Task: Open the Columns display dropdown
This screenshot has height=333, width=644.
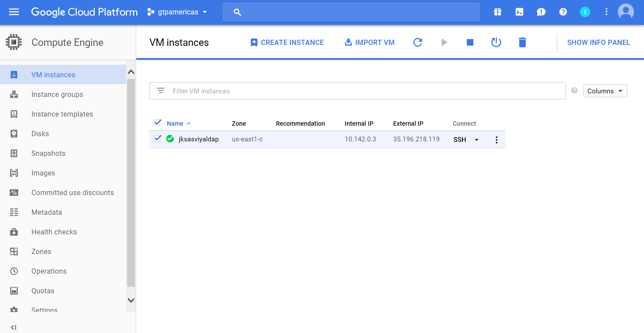Action: [605, 90]
